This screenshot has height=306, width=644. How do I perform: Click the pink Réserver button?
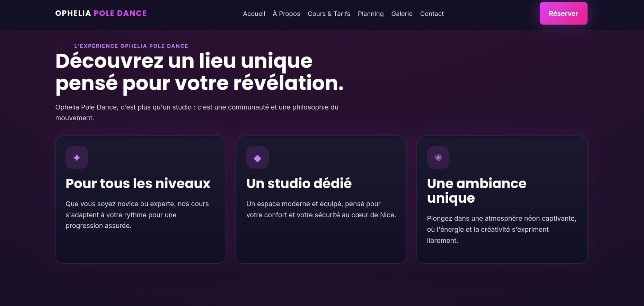pos(563,14)
